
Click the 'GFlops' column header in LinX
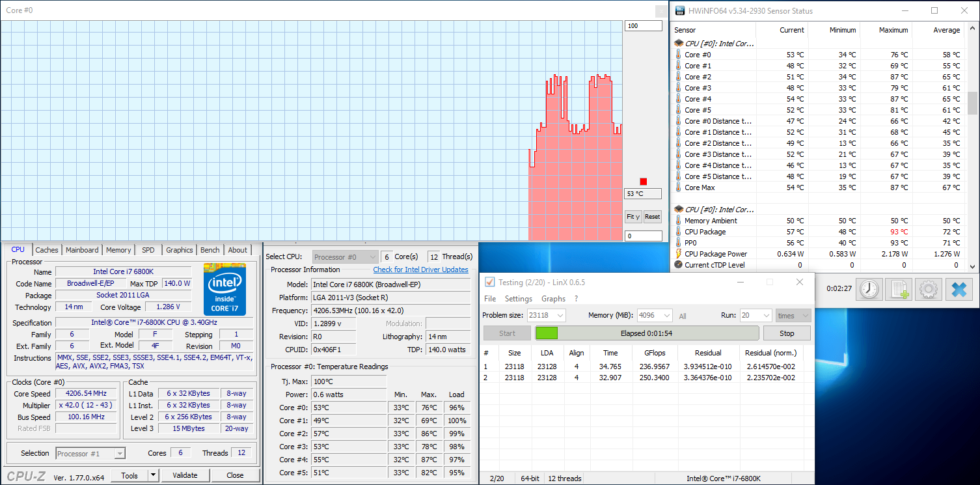tap(654, 353)
